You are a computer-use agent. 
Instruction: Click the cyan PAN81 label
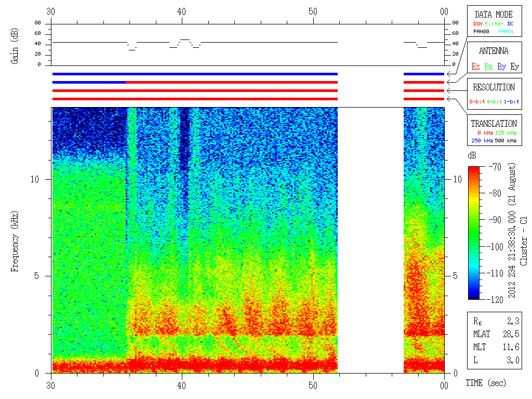click(x=506, y=32)
